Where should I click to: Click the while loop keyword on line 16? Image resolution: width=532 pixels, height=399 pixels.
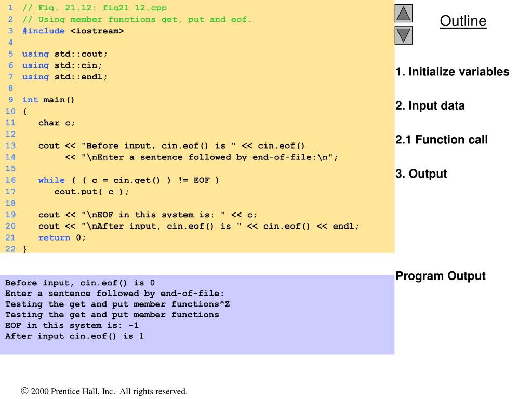pyautogui.click(x=51, y=180)
